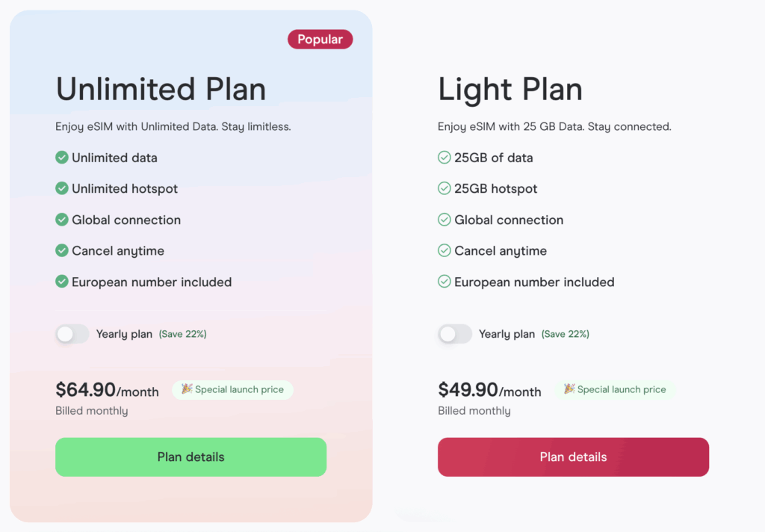Click the $64.90/month price text
765x532 pixels.
(x=106, y=389)
